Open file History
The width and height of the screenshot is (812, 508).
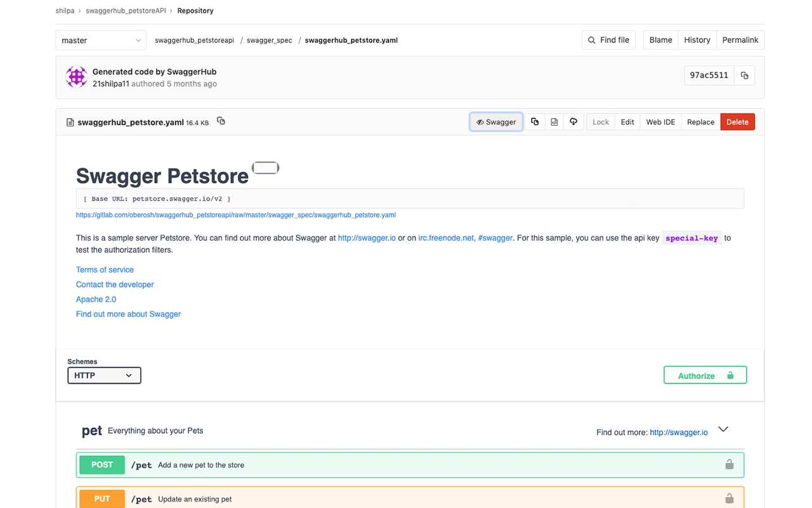[x=697, y=40]
